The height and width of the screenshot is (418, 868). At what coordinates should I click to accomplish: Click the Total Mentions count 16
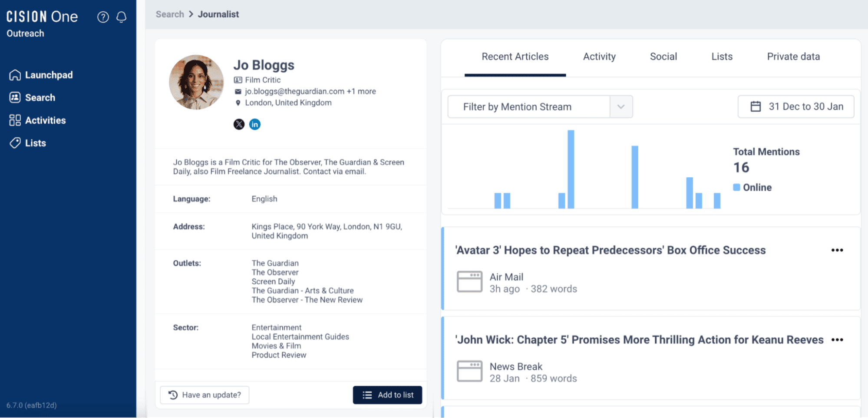741,168
